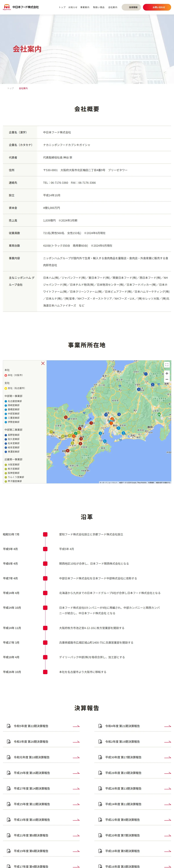Click キーボード ショートカット on the map footer
The width and height of the screenshot is (174, 868).
[x=108, y=482]
